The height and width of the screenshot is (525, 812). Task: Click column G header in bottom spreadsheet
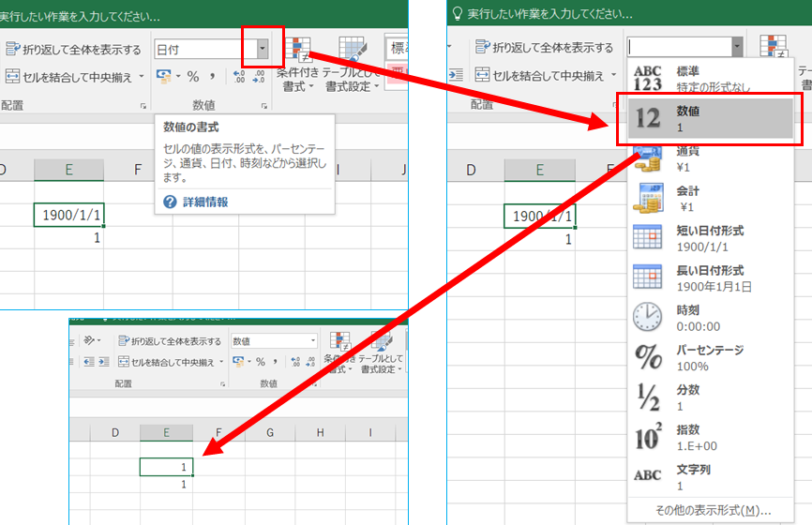pyautogui.click(x=269, y=433)
